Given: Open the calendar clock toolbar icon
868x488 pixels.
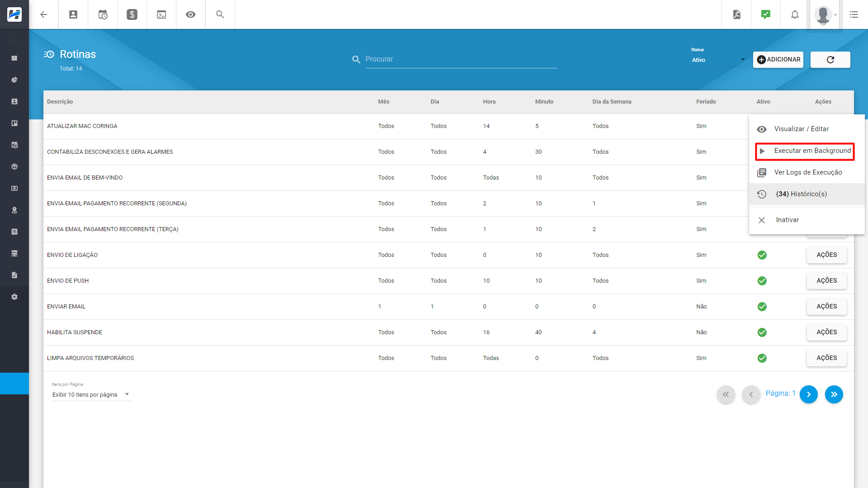Looking at the screenshot, I should pyautogui.click(x=103, y=14).
